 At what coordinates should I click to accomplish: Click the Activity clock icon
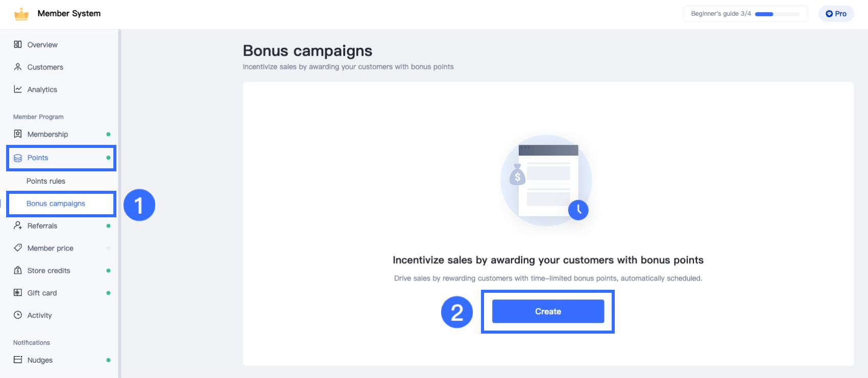pos(18,315)
